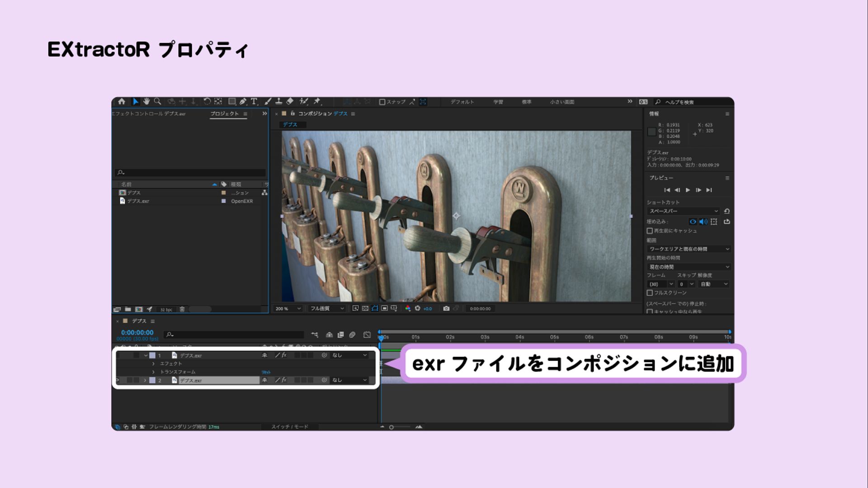Select the Type tool
The width and height of the screenshot is (868, 488).
255,102
